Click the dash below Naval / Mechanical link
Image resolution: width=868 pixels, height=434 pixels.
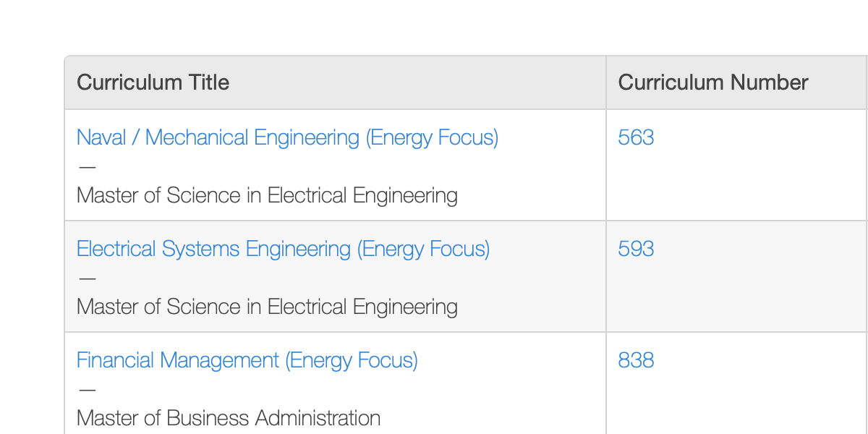(87, 167)
